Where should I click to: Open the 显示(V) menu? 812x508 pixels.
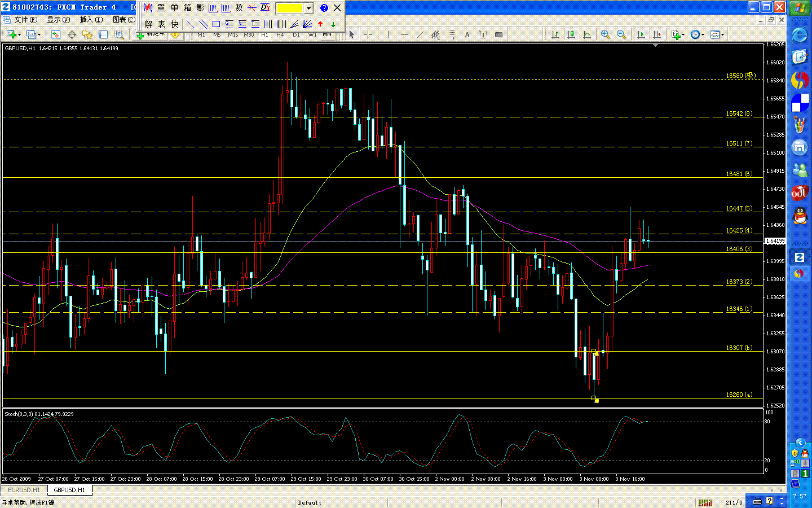click(59, 20)
